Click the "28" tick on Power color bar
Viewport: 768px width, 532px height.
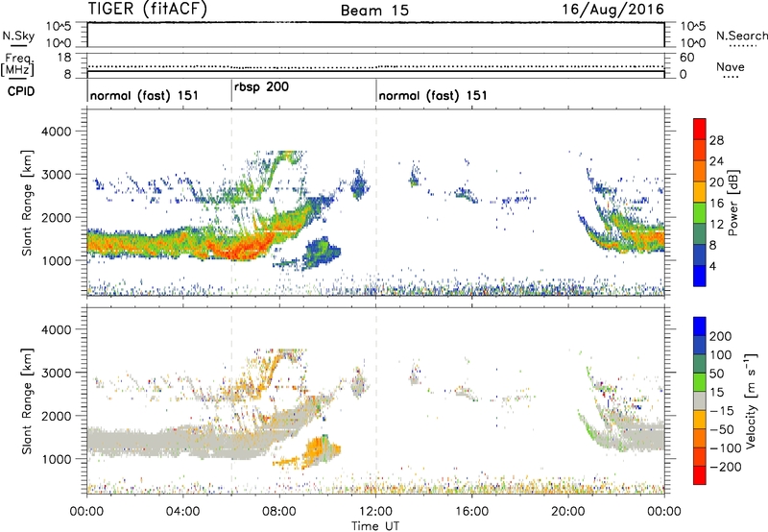pos(716,140)
